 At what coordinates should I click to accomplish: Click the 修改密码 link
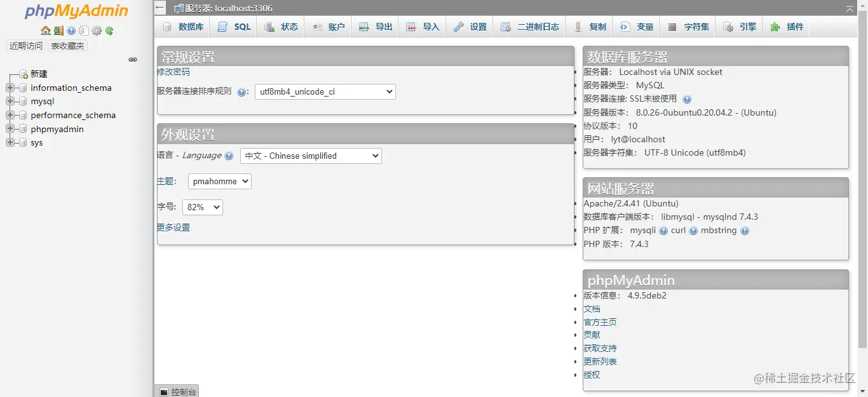pos(173,72)
